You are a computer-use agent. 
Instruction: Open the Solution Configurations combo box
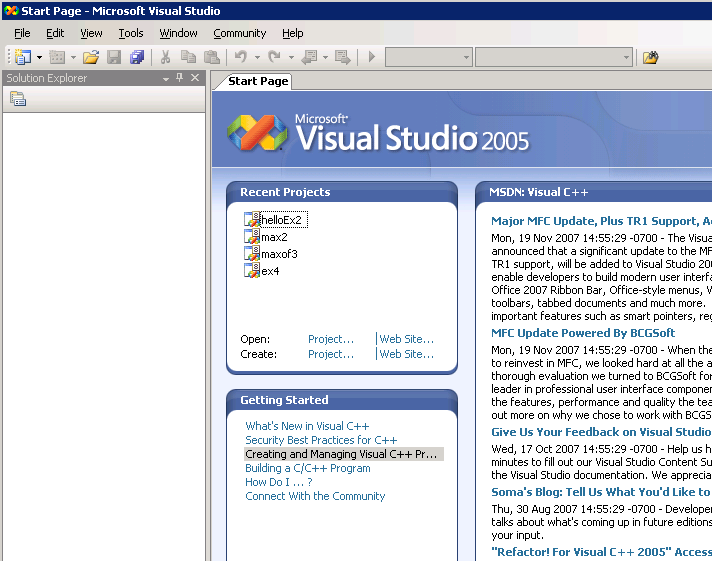tap(429, 57)
